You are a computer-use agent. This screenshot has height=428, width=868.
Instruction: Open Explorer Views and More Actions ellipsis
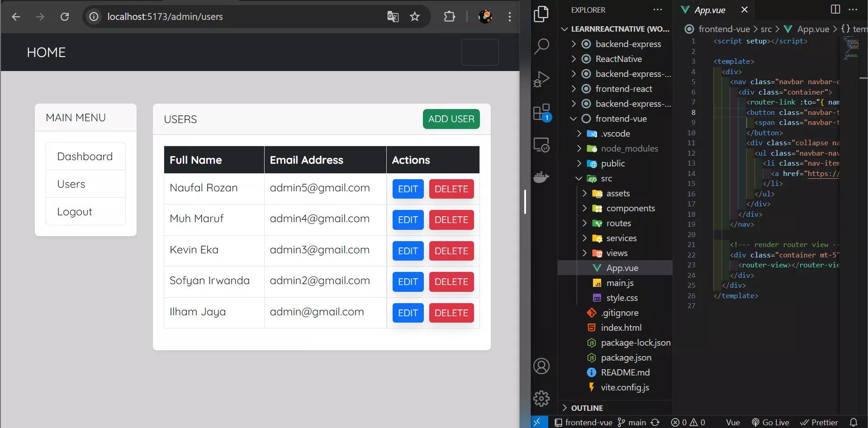point(658,10)
